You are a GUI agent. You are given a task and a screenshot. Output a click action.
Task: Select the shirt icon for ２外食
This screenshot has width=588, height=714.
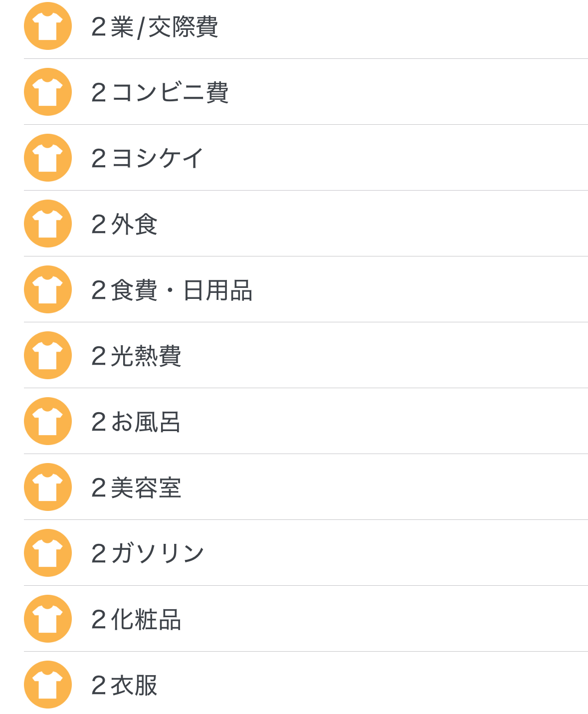[x=48, y=224]
